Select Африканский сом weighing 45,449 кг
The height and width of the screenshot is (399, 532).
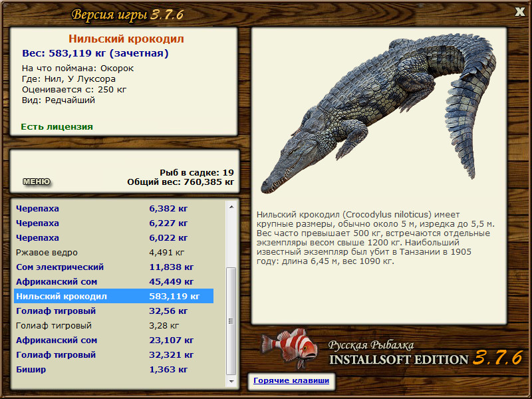[114, 281]
